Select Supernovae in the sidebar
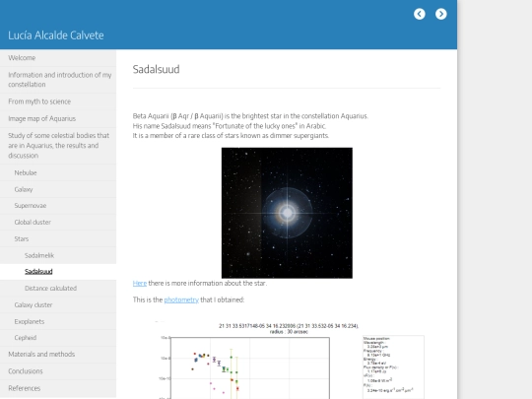The width and height of the screenshot is (532, 399). pyautogui.click(x=58, y=206)
